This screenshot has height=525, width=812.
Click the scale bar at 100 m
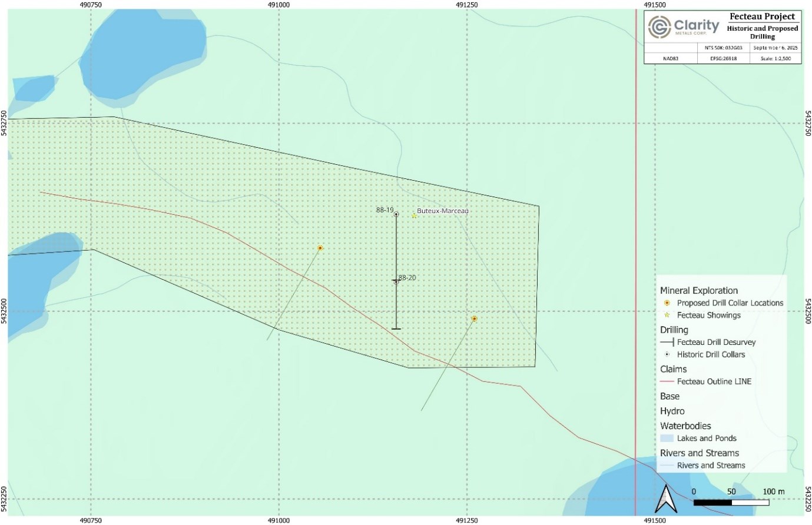point(768,503)
